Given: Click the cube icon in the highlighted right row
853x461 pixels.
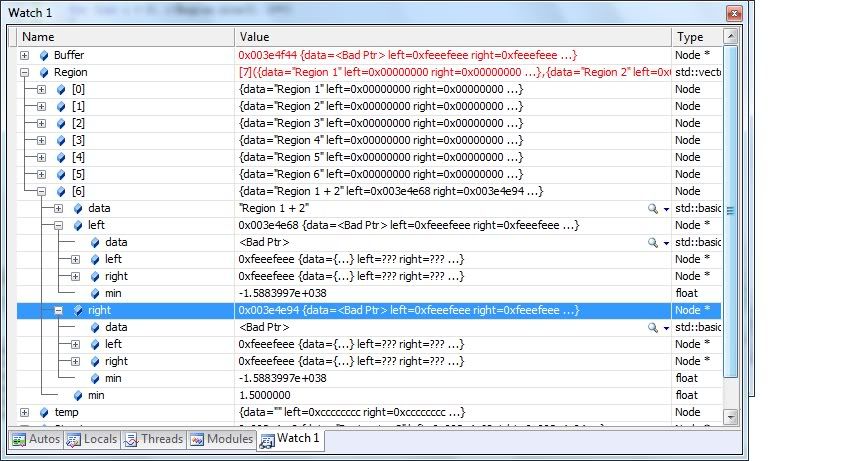Looking at the screenshot, I should pyautogui.click(x=77, y=310).
